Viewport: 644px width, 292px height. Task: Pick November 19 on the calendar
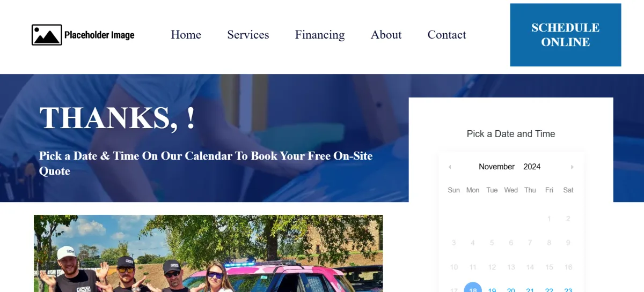[x=492, y=289]
